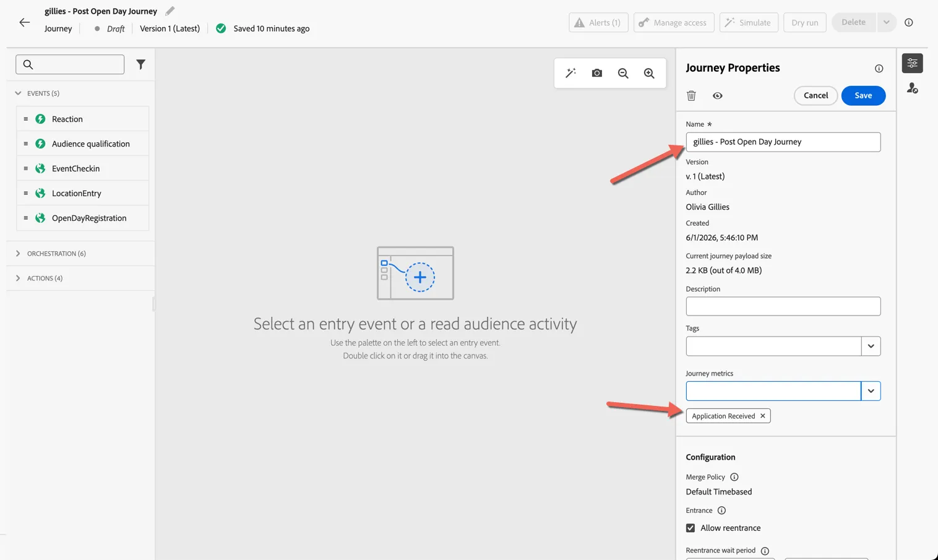Save the journey properties

tap(863, 95)
